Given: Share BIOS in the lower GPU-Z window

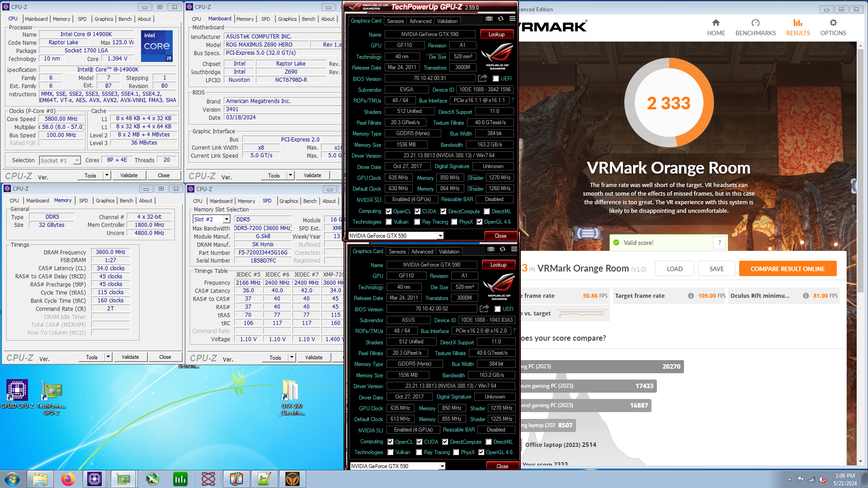Looking at the screenshot, I should tap(484, 309).
